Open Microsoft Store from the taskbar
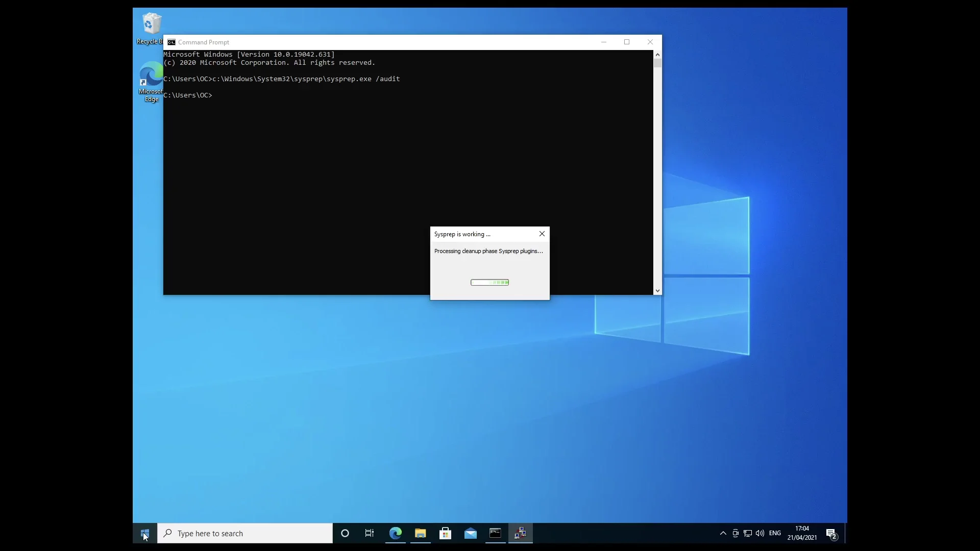The image size is (980, 551). click(446, 533)
